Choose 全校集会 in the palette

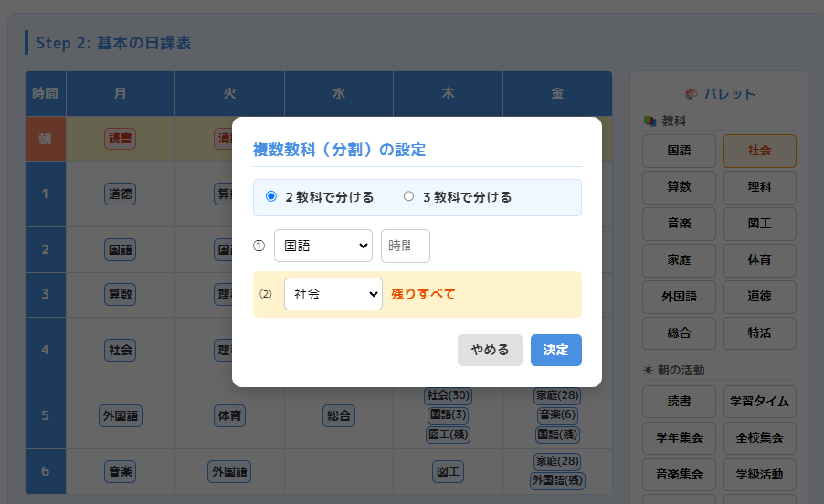pos(759,438)
